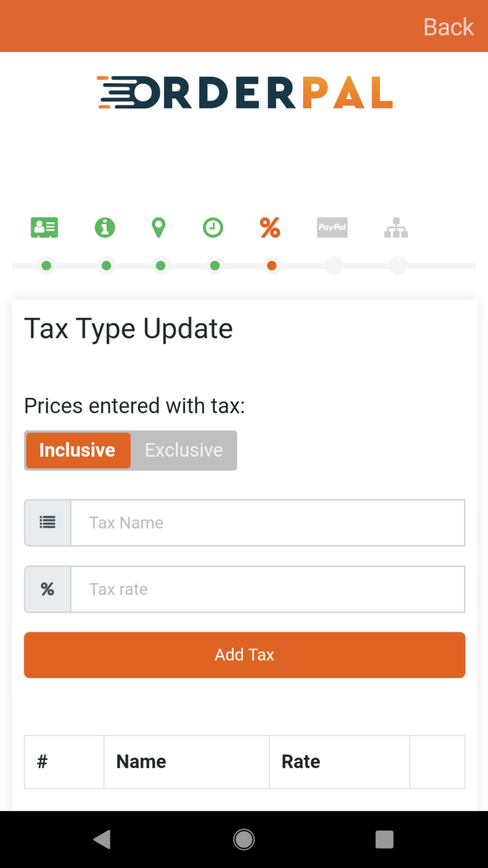Click the Add Tax button
The height and width of the screenshot is (868, 488).
click(x=245, y=655)
